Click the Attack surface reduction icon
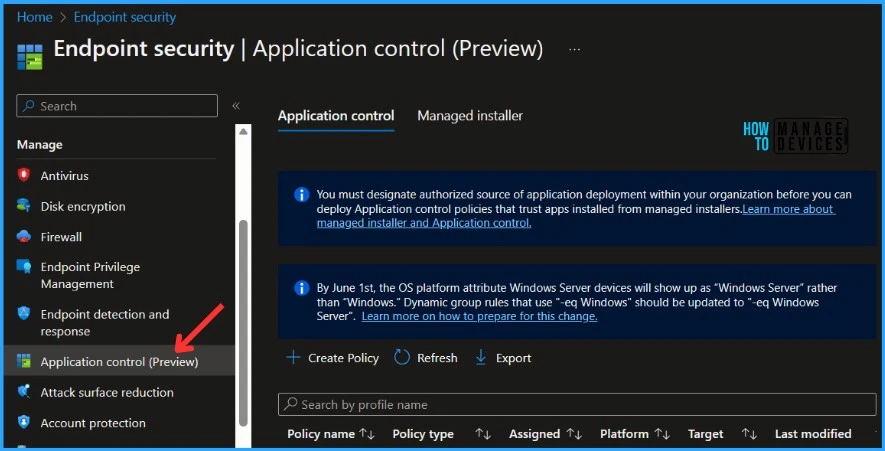 [24, 392]
